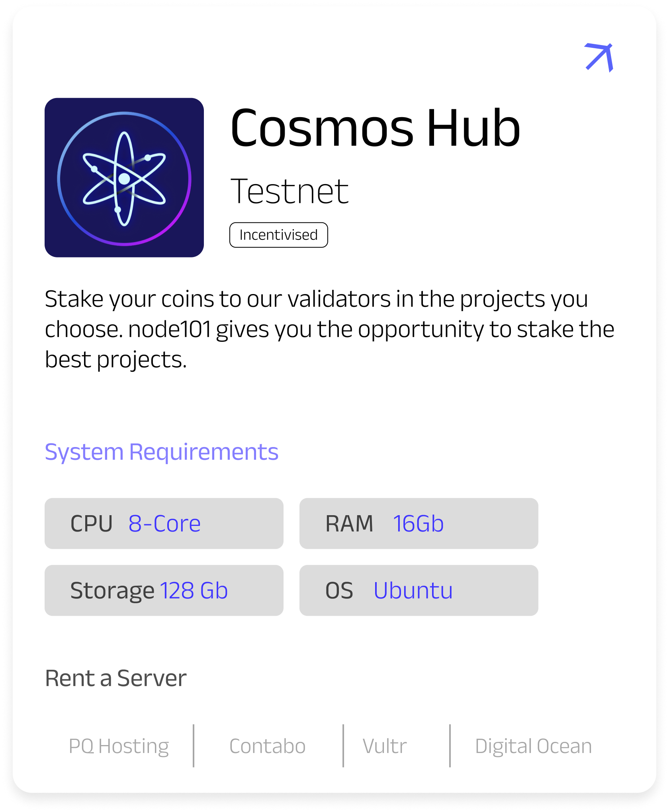Choose the Digital Ocean provider
This screenshot has width=669, height=812.
click(533, 746)
